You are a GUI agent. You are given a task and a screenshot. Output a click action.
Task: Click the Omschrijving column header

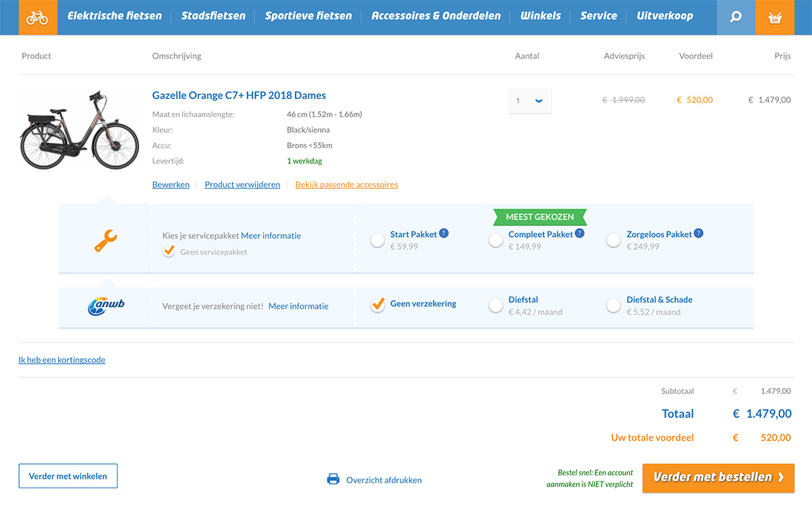[x=177, y=56]
